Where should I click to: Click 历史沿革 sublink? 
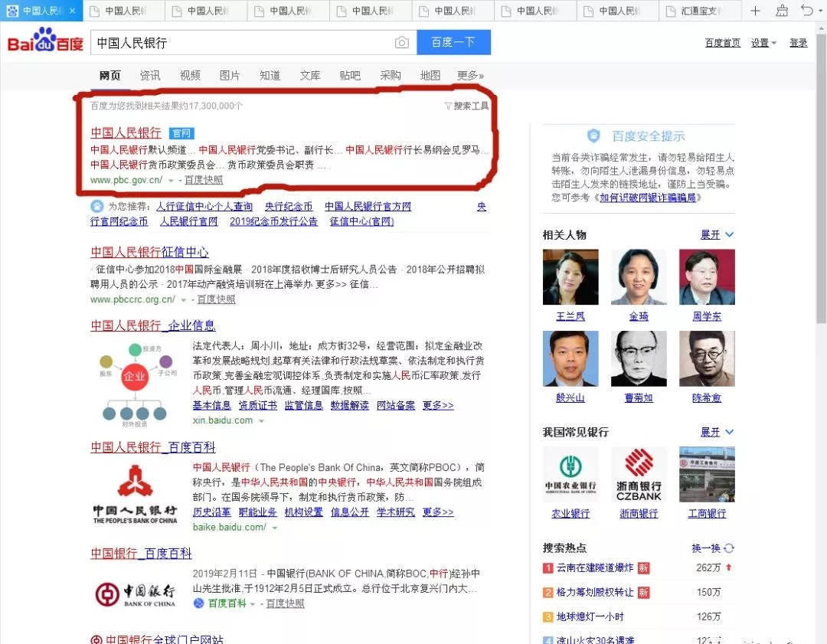point(211,512)
